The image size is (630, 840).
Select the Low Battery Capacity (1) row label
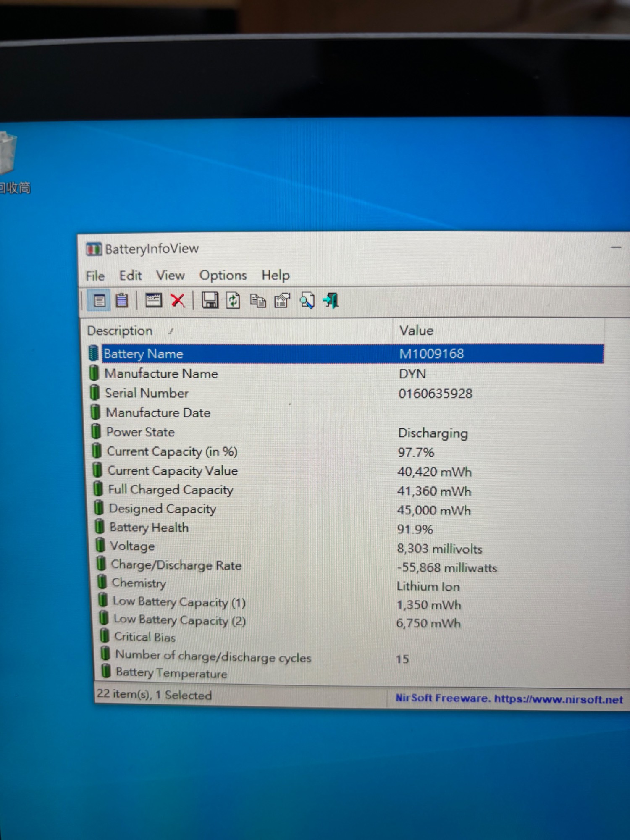click(x=179, y=602)
